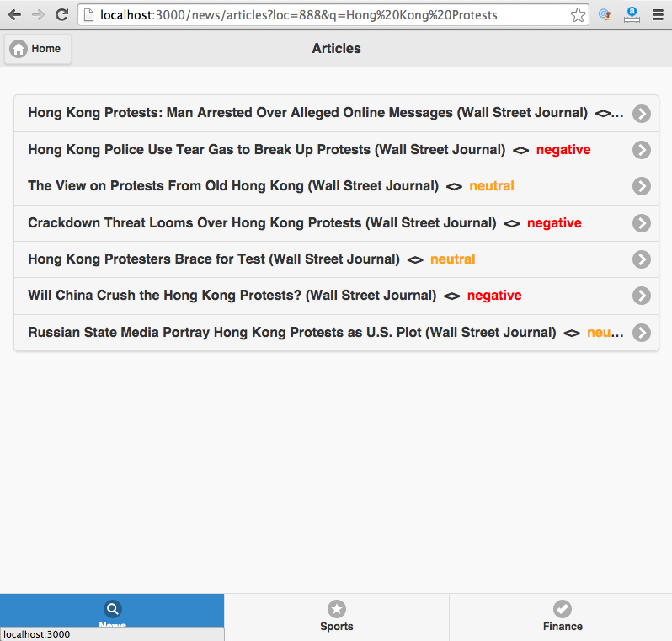The height and width of the screenshot is (641, 672).
Task: Click 'negative' label on Will China Crush row
Action: [494, 296]
